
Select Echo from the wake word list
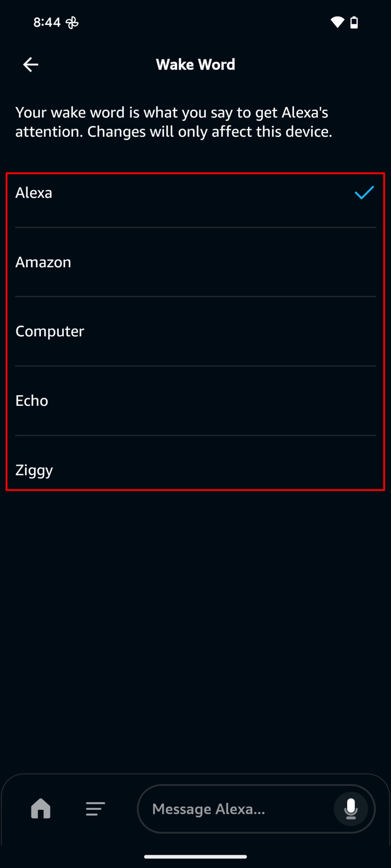[x=32, y=400]
